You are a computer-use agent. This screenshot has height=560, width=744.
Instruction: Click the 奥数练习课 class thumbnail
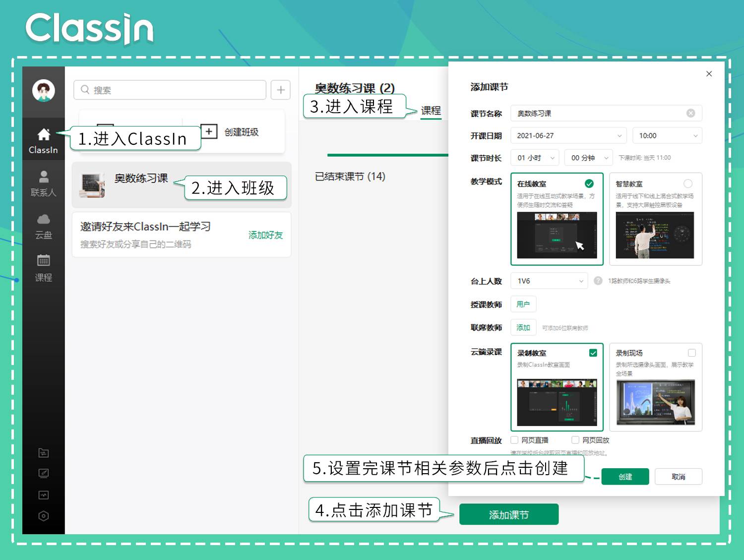[93, 186]
